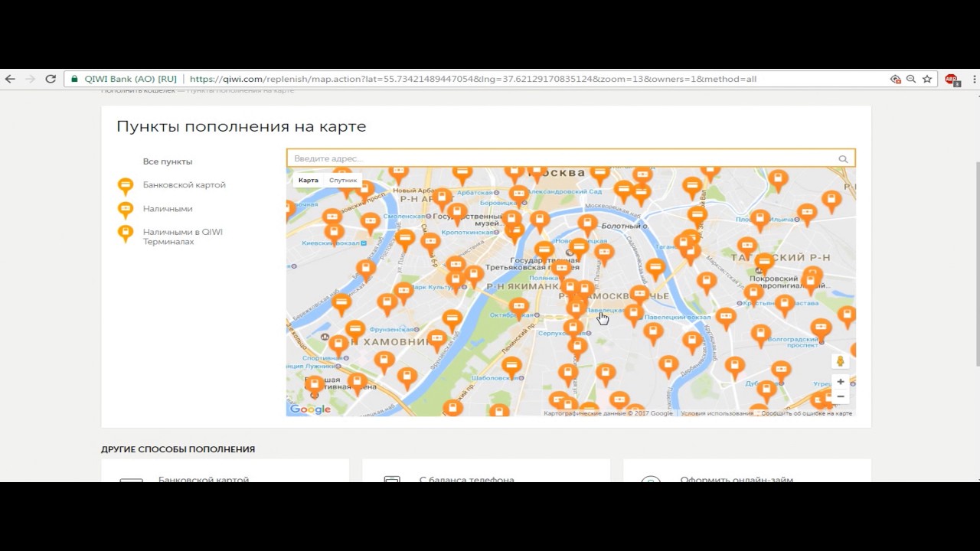The height and width of the screenshot is (551, 980).
Task: Reload the page with refresh button
Action: click(x=51, y=79)
